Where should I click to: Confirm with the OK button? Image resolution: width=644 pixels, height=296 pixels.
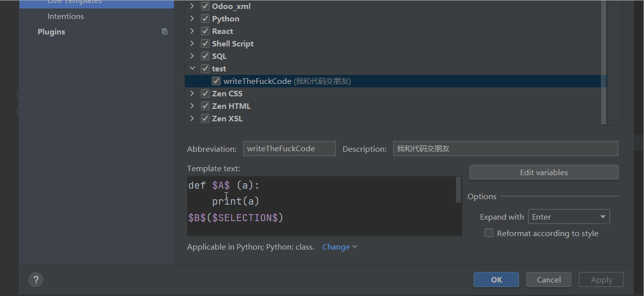click(496, 280)
